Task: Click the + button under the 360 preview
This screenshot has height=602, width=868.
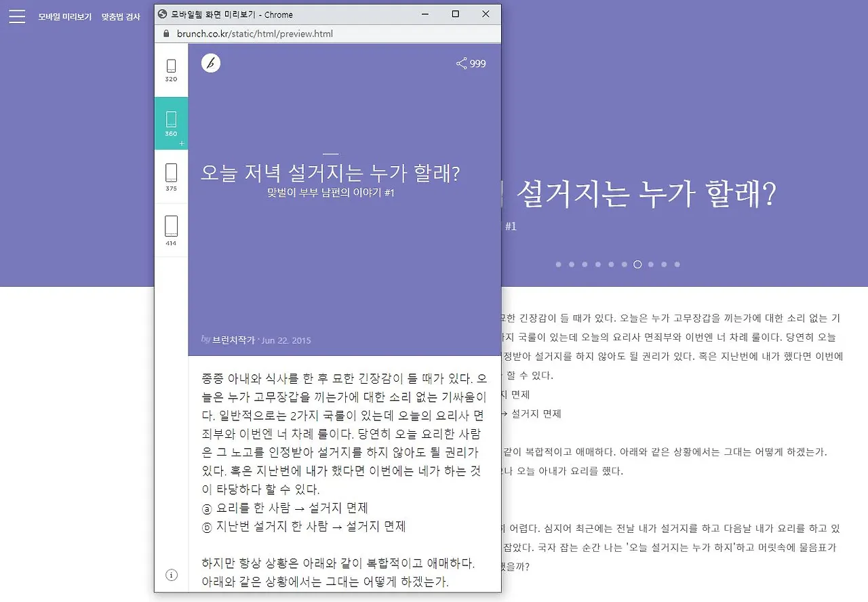Action: click(181, 143)
